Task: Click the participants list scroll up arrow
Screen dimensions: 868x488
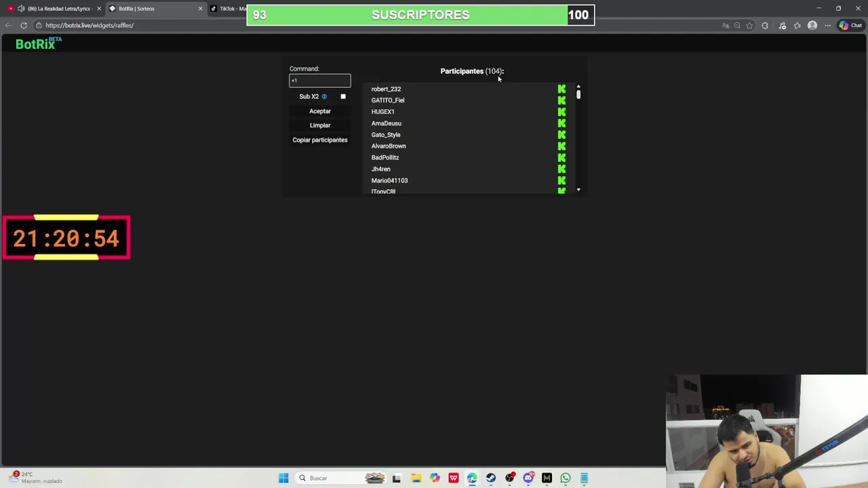Action: tap(578, 87)
